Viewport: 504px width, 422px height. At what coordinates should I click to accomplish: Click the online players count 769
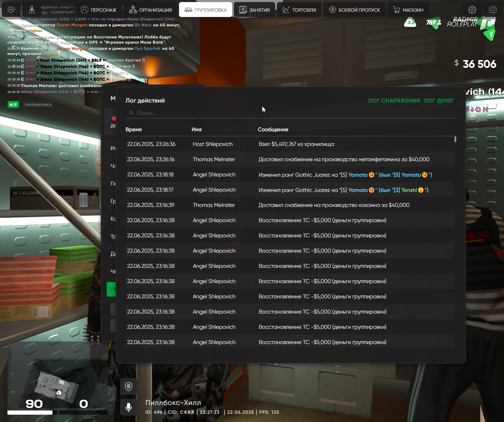[434, 22]
